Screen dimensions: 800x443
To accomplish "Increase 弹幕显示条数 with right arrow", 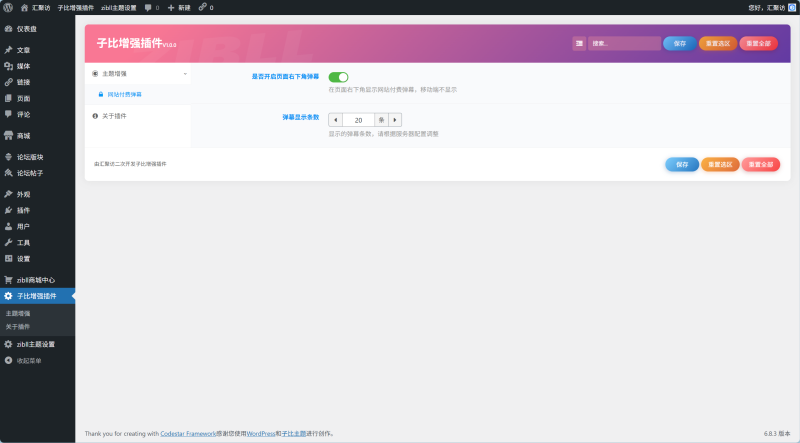I will point(395,119).
